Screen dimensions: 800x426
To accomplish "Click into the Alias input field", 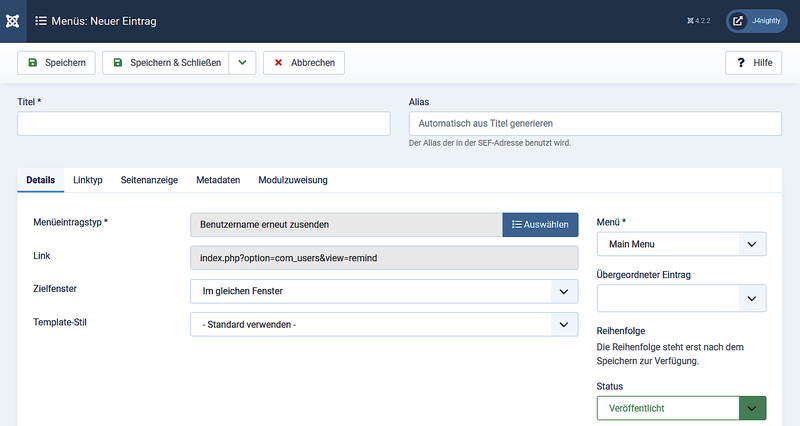I will pyautogui.click(x=595, y=123).
